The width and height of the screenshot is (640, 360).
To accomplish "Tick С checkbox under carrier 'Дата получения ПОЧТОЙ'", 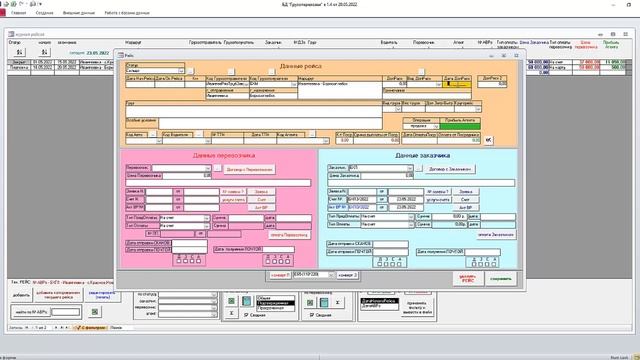I will (281, 261).
